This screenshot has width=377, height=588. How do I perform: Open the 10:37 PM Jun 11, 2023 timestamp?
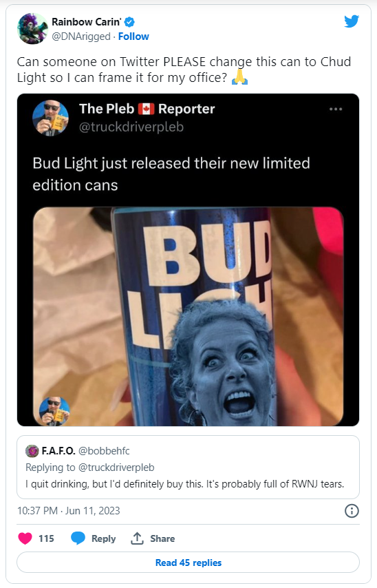69,511
